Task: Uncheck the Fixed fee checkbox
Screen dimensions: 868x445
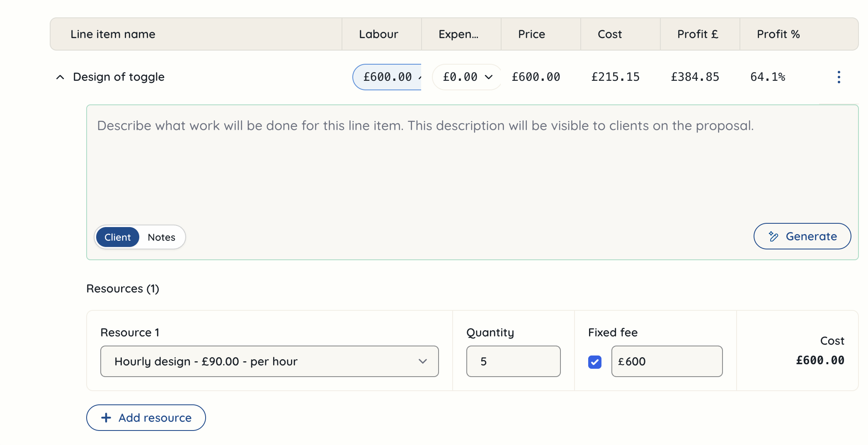Action: pyautogui.click(x=595, y=362)
